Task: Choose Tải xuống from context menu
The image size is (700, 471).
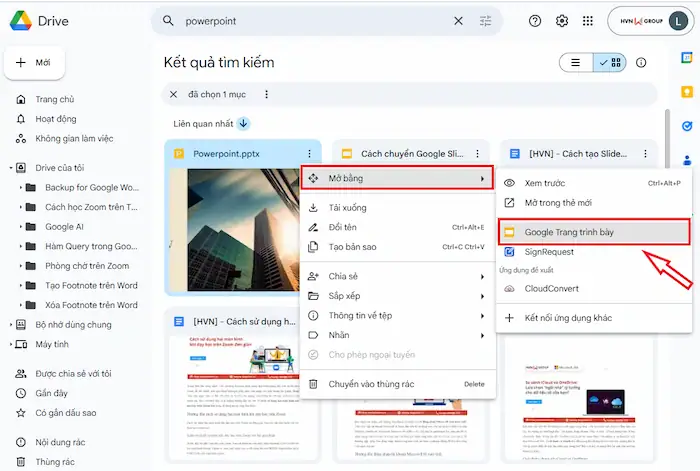Action: [x=347, y=208]
